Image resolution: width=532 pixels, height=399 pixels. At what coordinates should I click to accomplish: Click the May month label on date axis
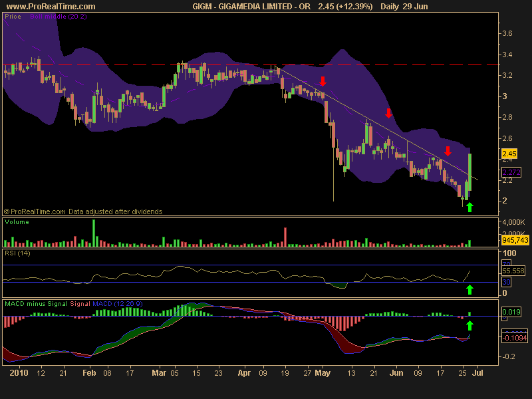click(x=323, y=373)
